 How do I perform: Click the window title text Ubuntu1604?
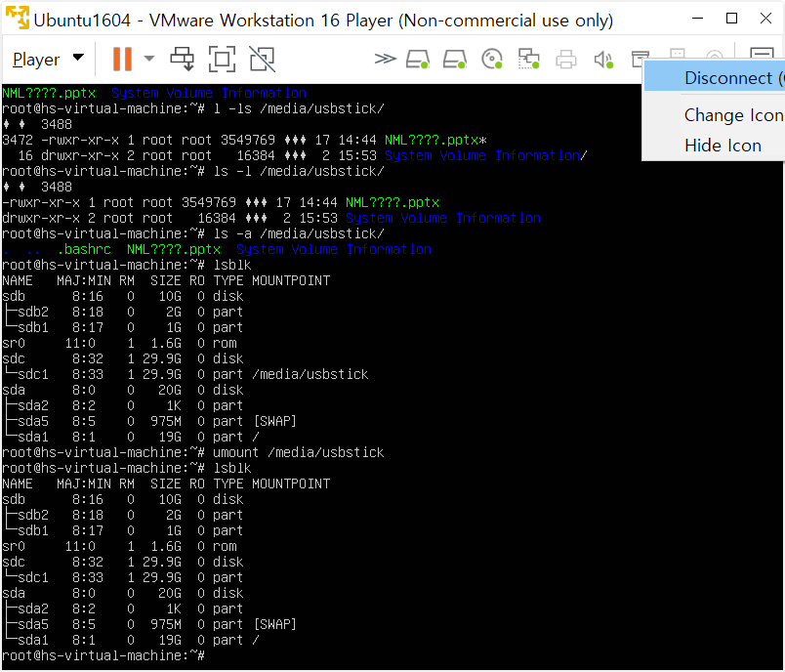(82, 21)
